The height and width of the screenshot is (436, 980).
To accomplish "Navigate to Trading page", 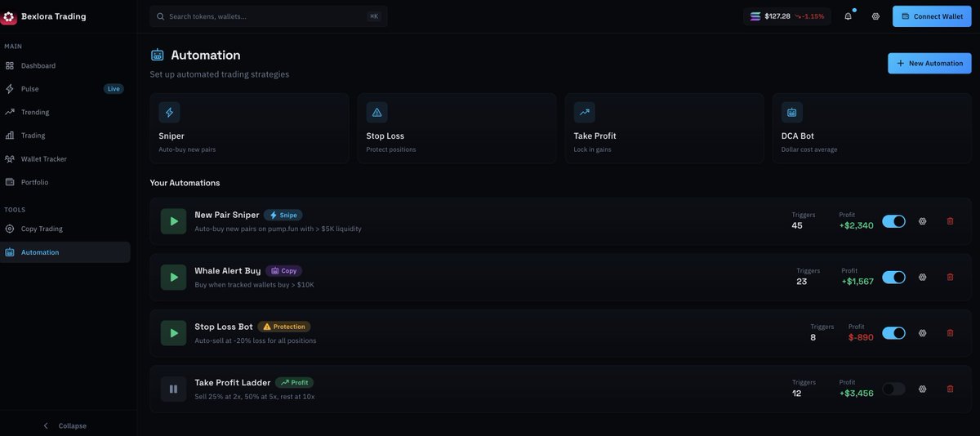I will [x=65, y=136].
